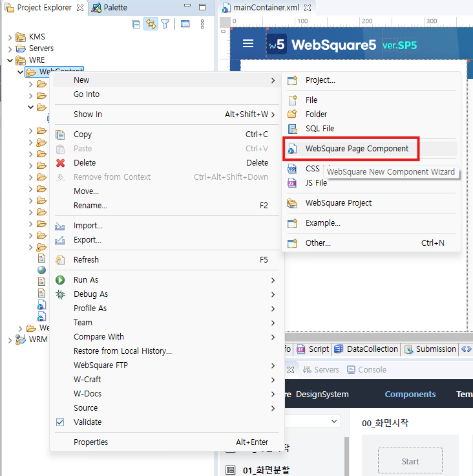Screen dimensions: 473x476
Task: Select the KMS project folder
Action: pos(30,37)
